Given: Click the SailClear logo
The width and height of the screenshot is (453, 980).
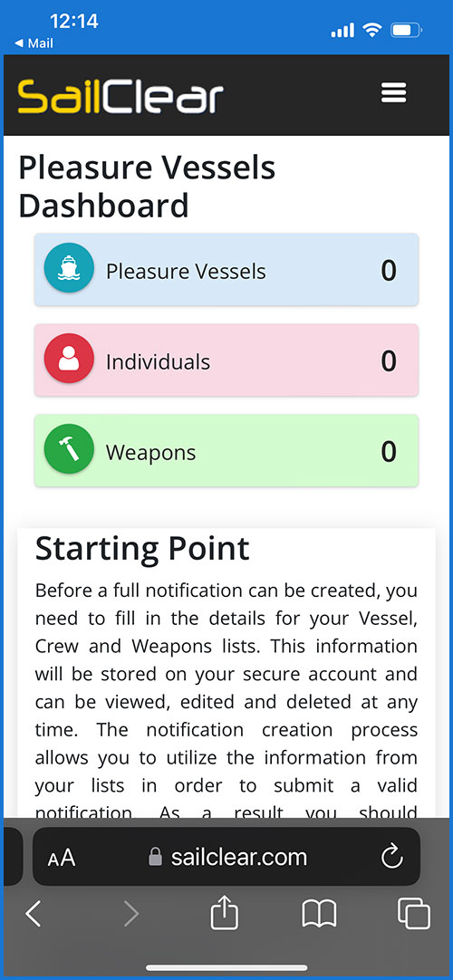Looking at the screenshot, I should point(120,96).
